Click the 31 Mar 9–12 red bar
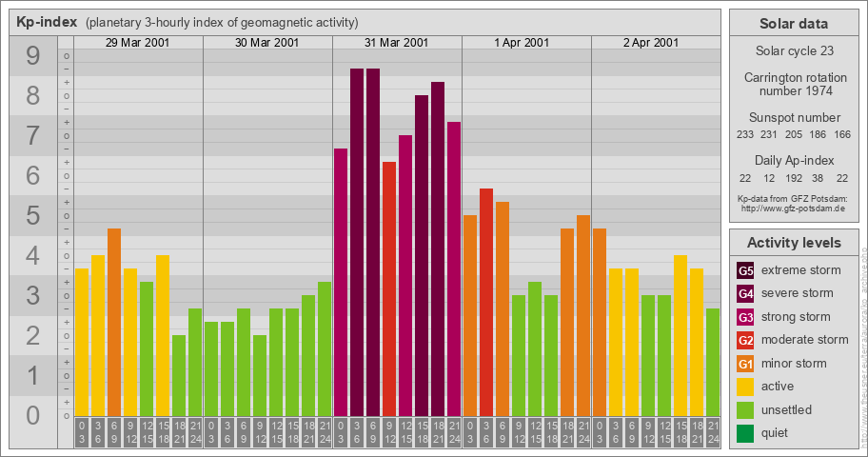 coord(389,289)
